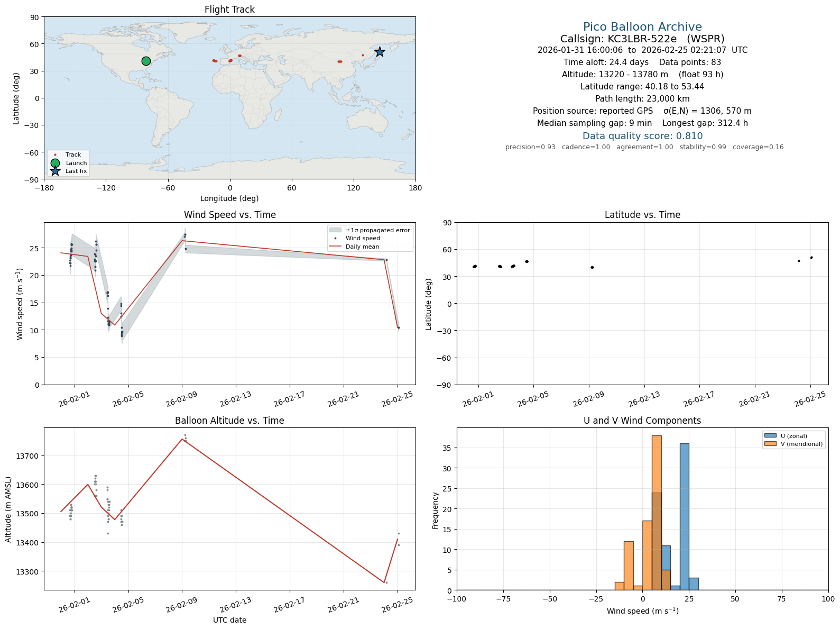Click the UTC date axis label
Viewport: 840px width, 629px height.
[x=229, y=620]
